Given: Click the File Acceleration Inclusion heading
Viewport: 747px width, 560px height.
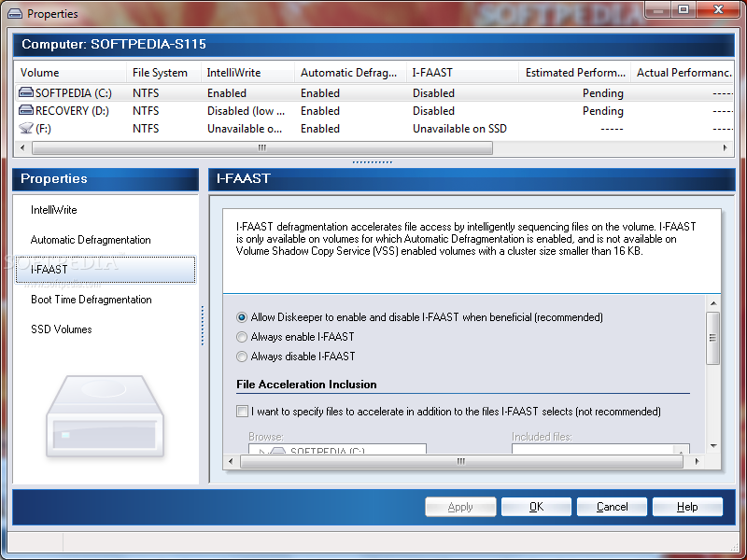Looking at the screenshot, I should tap(306, 385).
